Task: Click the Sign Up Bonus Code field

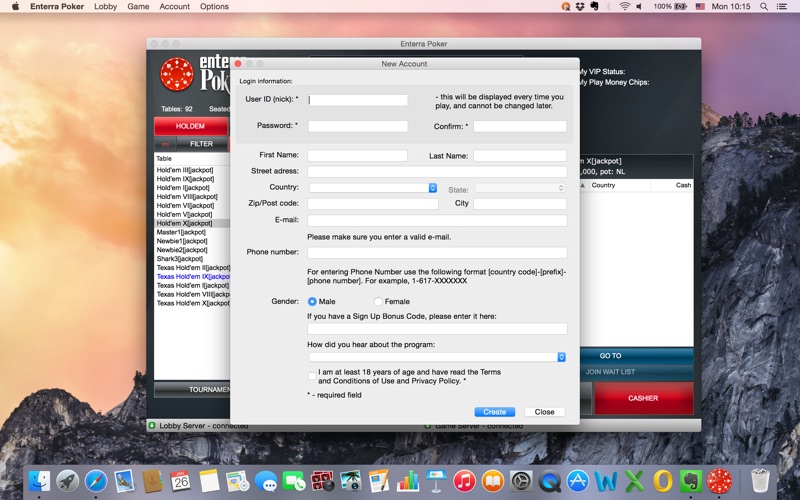Action: (437, 329)
